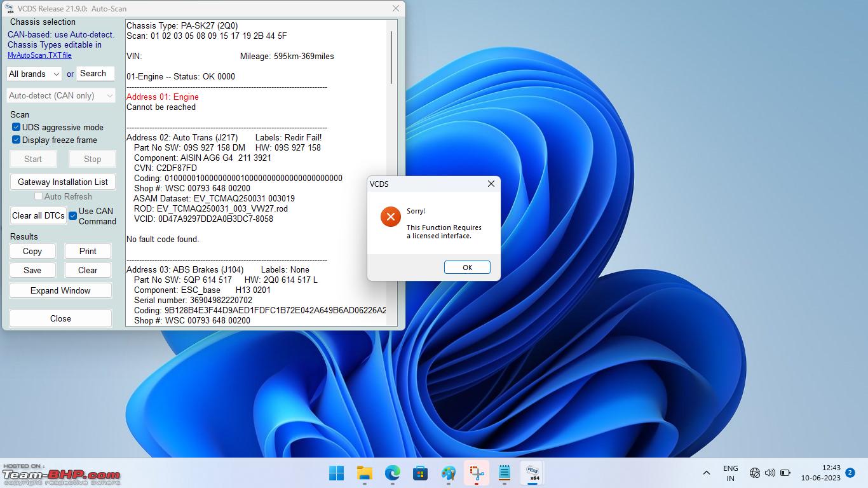Screen dimensions: 868x488
Task: Copy the scan results
Action: point(32,251)
